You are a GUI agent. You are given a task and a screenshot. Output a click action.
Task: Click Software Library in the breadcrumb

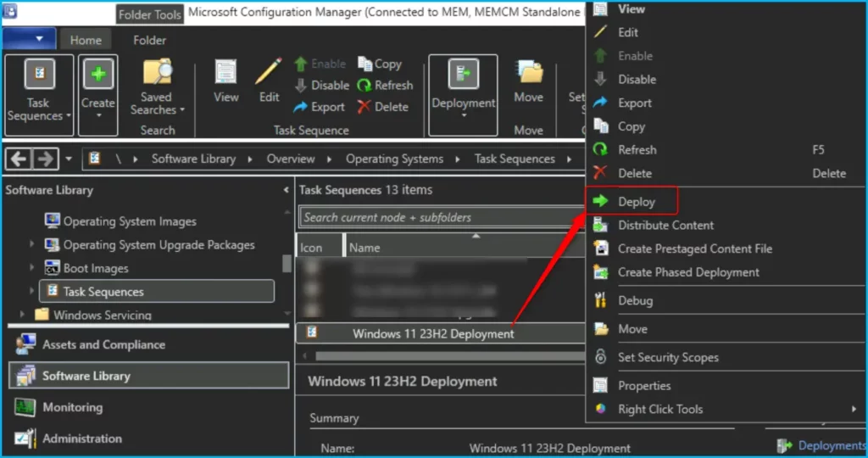coord(194,159)
